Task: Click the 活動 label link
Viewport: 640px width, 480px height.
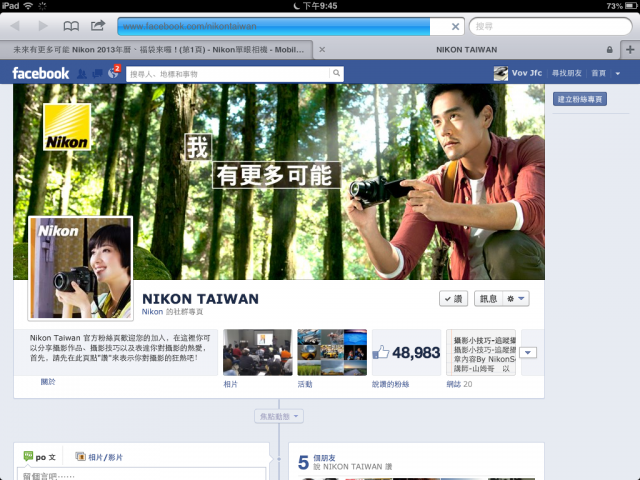Action: [x=305, y=384]
